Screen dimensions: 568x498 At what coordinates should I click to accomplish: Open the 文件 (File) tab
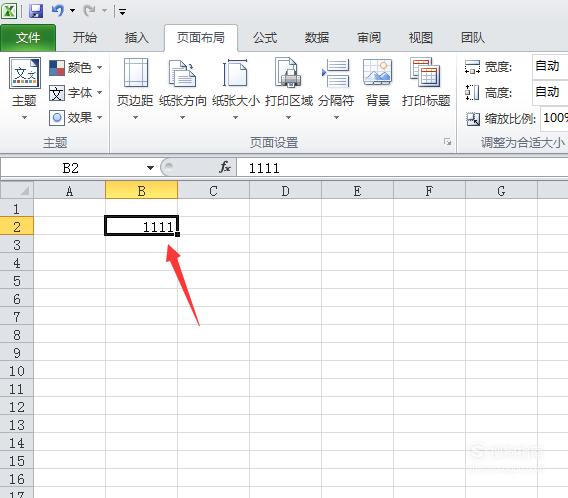tap(28, 38)
